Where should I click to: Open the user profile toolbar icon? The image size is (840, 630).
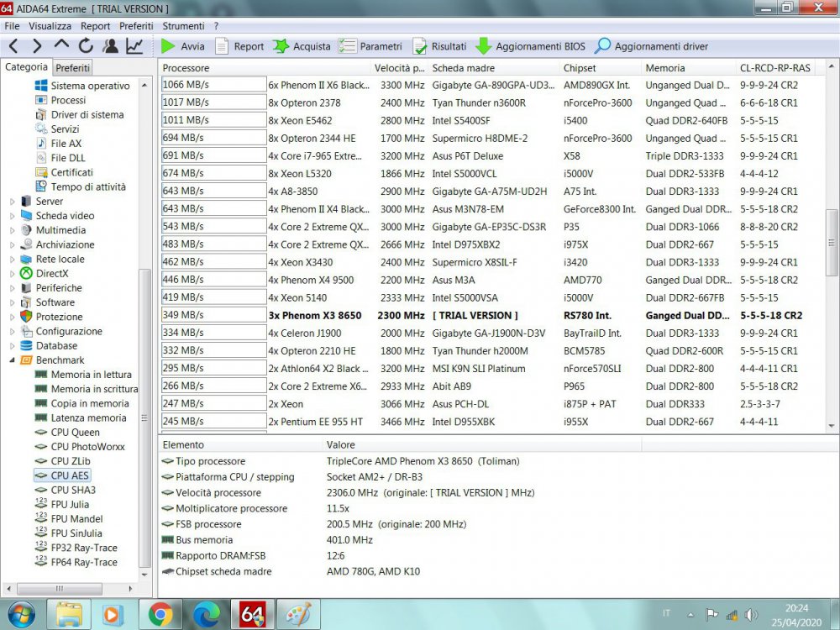pos(110,46)
